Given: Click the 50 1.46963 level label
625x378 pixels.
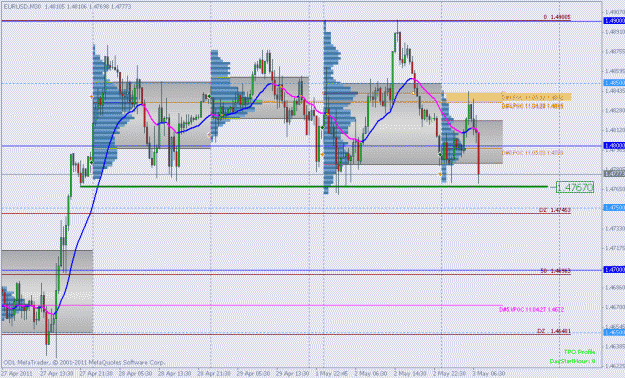Looking at the screenshot, I should pos(555,271).
